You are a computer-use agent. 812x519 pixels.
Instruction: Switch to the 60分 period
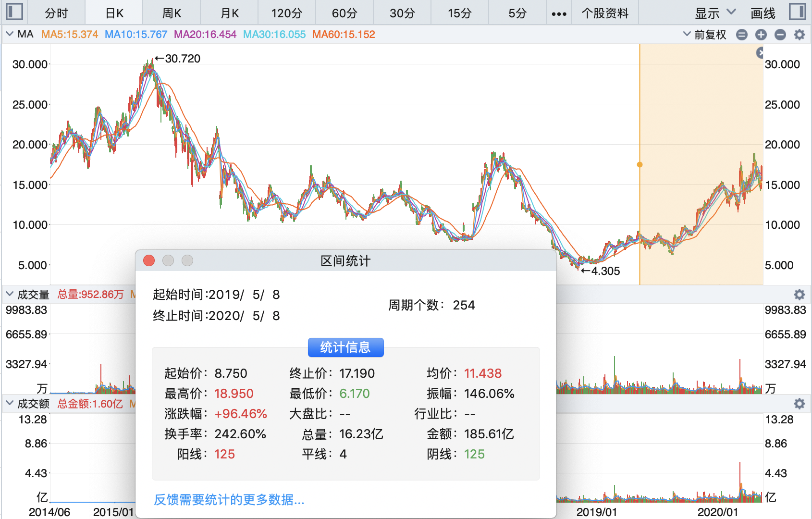tap(344, 13)
